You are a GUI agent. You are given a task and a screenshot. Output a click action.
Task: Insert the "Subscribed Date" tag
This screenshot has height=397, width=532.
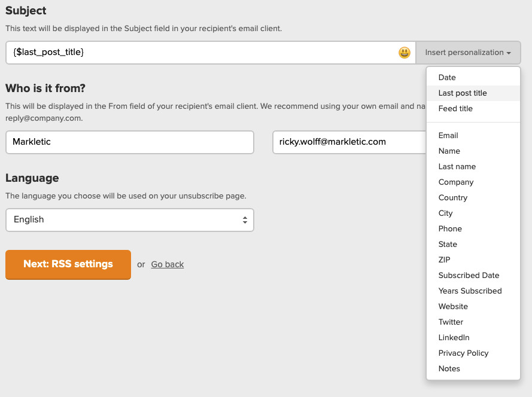[x=469, y=275]
